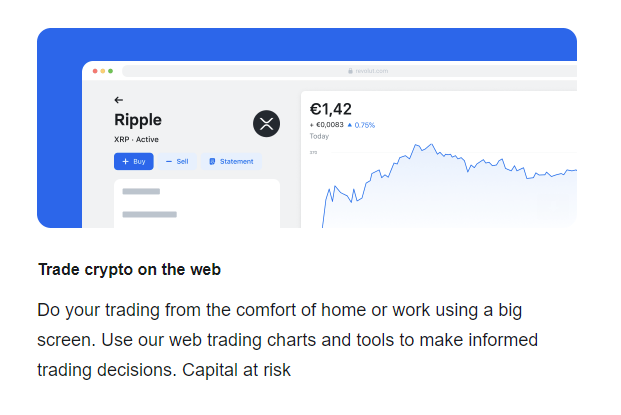Image resolution: width=621 pixels, height=415 pixels.
Task: Click the round XRP logo icon
Action: click(266, 124)
